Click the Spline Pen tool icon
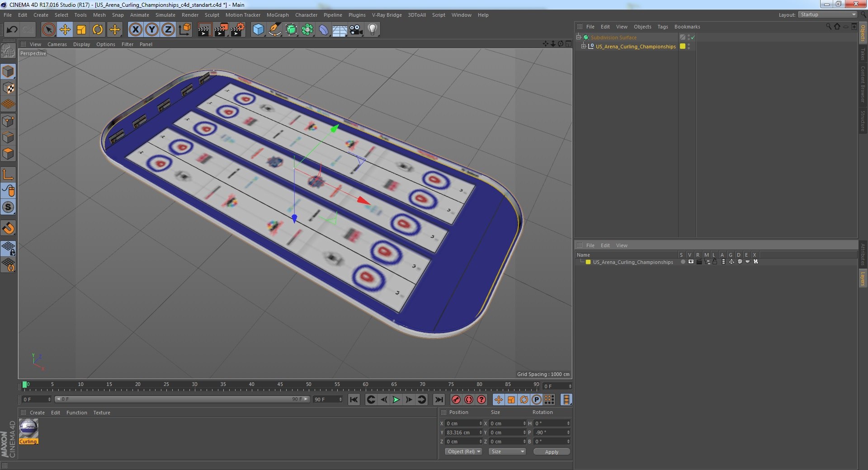Viewport: 868px width, 470px height. [x=274, y=30]
